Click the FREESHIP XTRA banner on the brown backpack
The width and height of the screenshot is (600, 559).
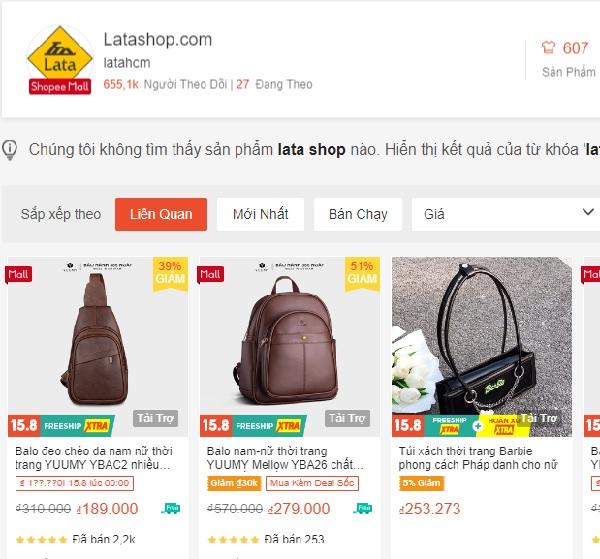click(269, 425)
